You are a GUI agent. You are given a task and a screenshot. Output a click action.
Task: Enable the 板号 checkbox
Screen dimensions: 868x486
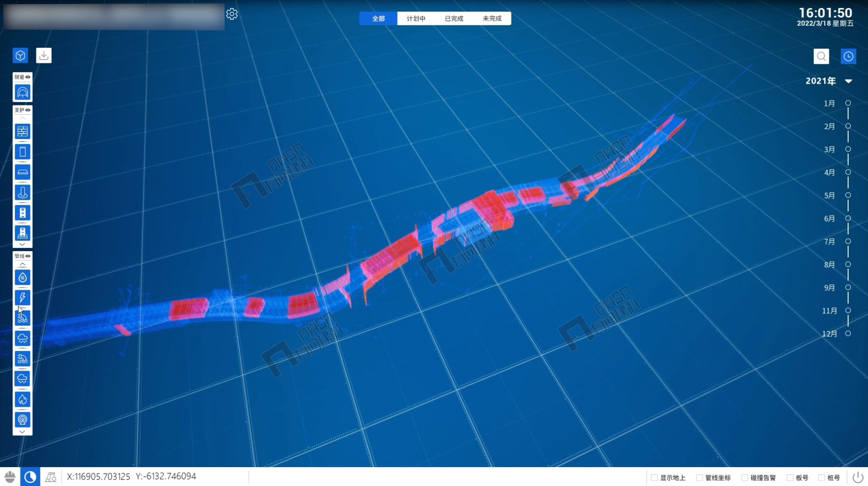click(x=790, y=478)
